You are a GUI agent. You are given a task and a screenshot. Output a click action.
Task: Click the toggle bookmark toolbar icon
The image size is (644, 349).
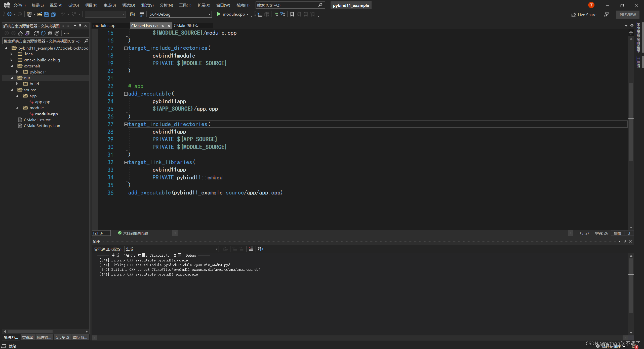tap(292, 14)
